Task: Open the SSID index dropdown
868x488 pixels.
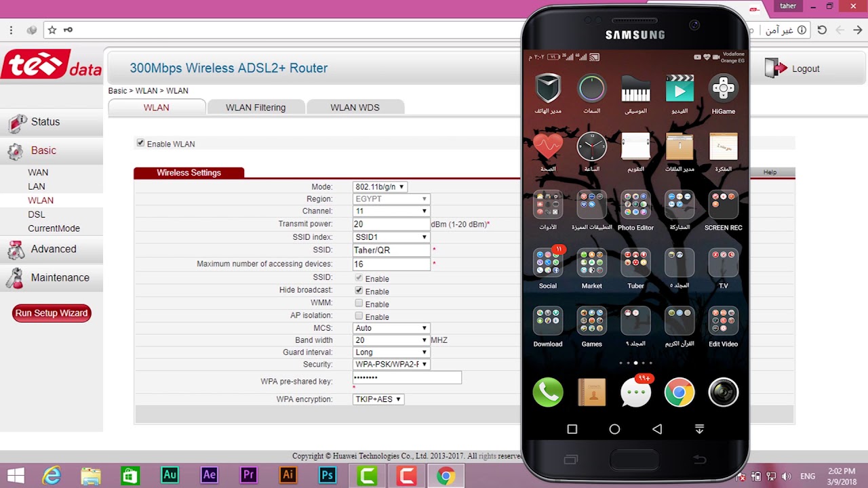Action: [391, 237]
